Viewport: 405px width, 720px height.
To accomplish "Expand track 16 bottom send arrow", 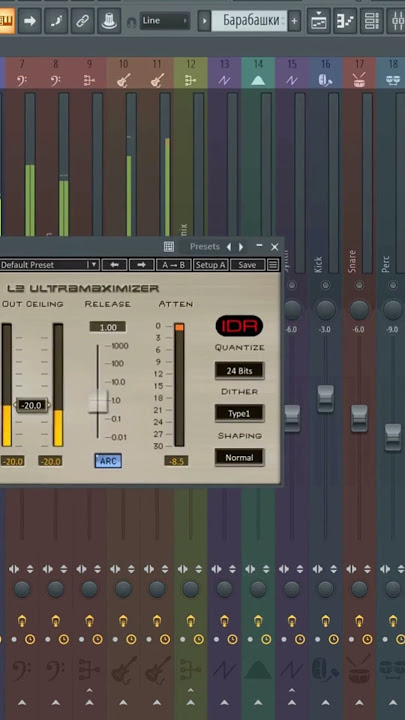I will (x=326, y=703).
